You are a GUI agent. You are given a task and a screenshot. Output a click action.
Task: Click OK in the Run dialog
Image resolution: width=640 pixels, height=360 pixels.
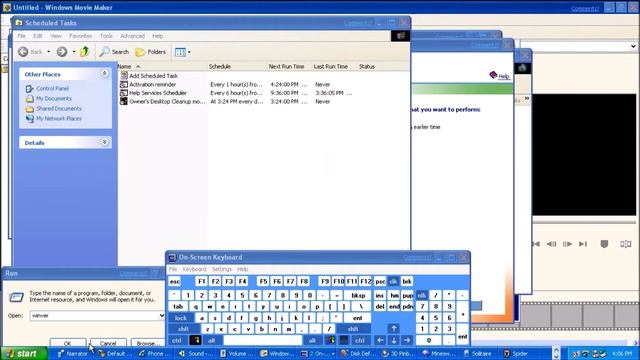point(68,343)
